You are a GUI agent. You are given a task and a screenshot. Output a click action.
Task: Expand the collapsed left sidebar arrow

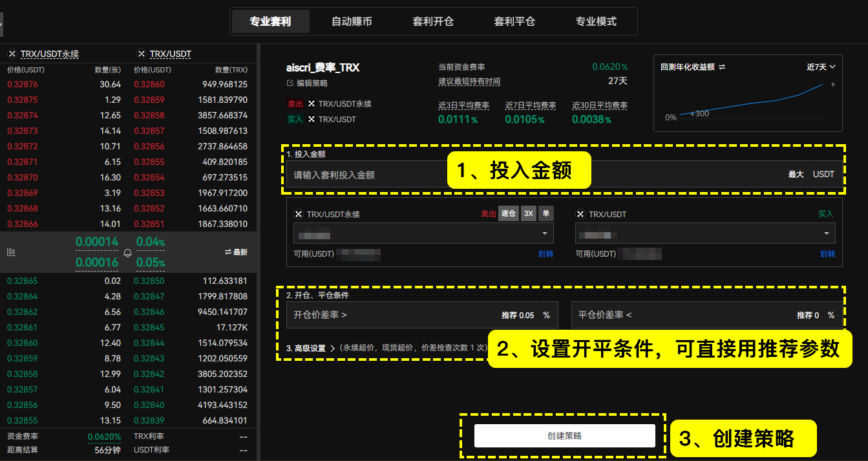1,23
